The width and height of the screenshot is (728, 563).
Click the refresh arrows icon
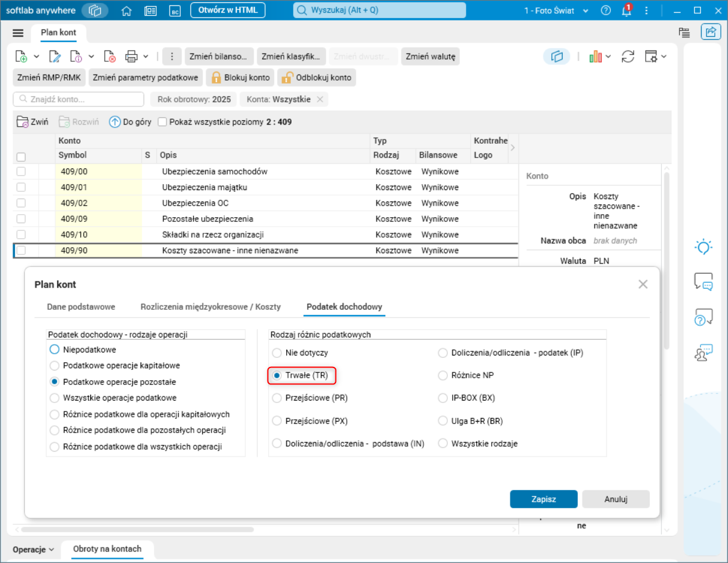click(628, 57)
